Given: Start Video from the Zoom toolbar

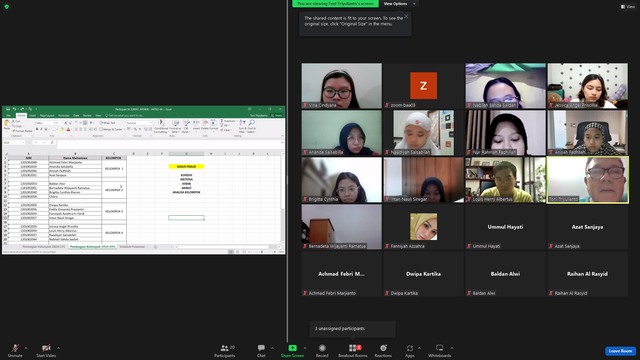Looking at the screenshot, I should (x=46, y=350).
